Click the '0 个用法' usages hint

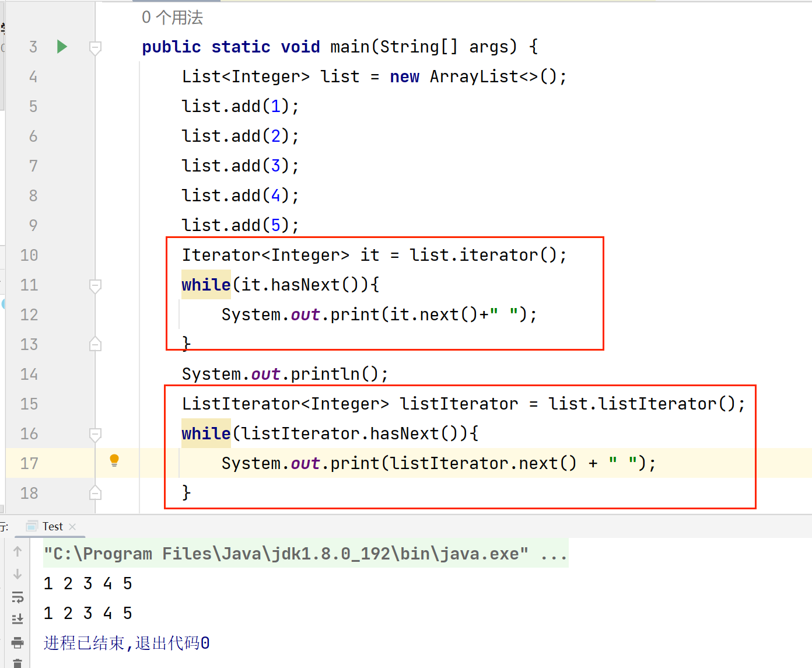[x=173, y=18]
